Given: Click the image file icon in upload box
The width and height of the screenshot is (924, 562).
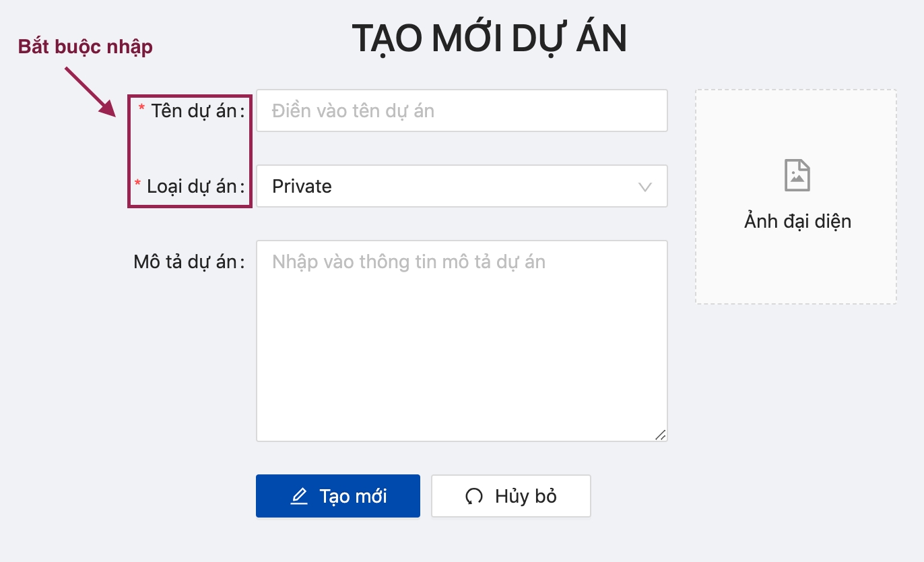Looking at the screenshot, I should (797, 175).
